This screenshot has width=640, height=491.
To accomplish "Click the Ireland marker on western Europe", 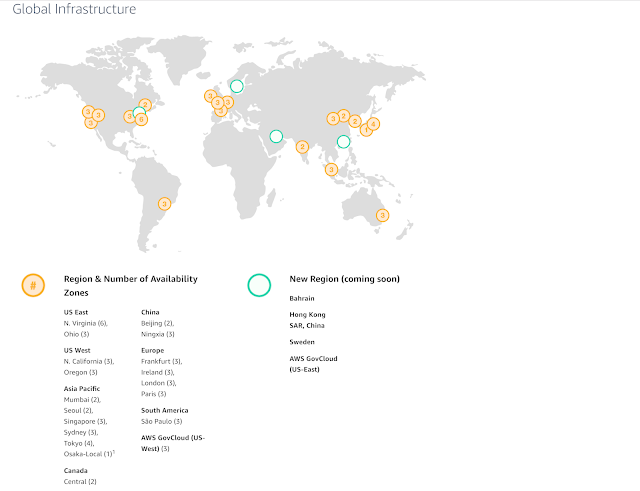I will tap(210, 96).
